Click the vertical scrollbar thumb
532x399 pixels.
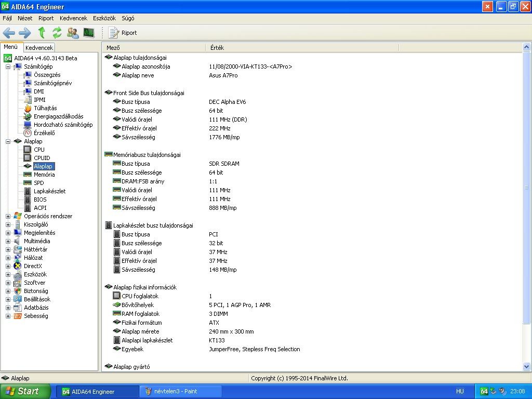tap(527, 188)
